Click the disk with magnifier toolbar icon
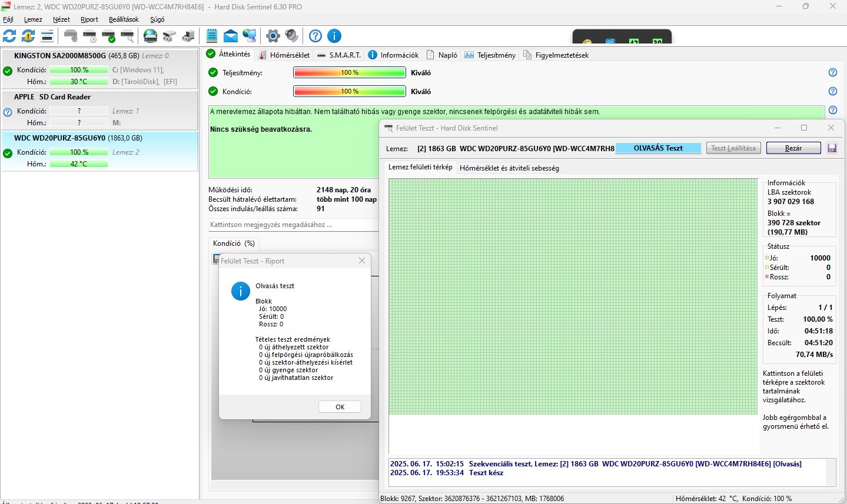Viewport: 847px width, 504px height. 128,36
